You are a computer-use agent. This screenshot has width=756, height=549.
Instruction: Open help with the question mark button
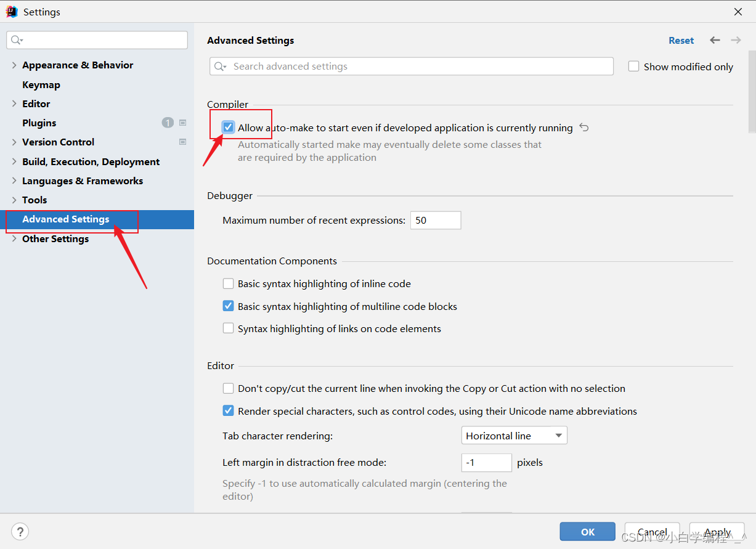[20, 532]
